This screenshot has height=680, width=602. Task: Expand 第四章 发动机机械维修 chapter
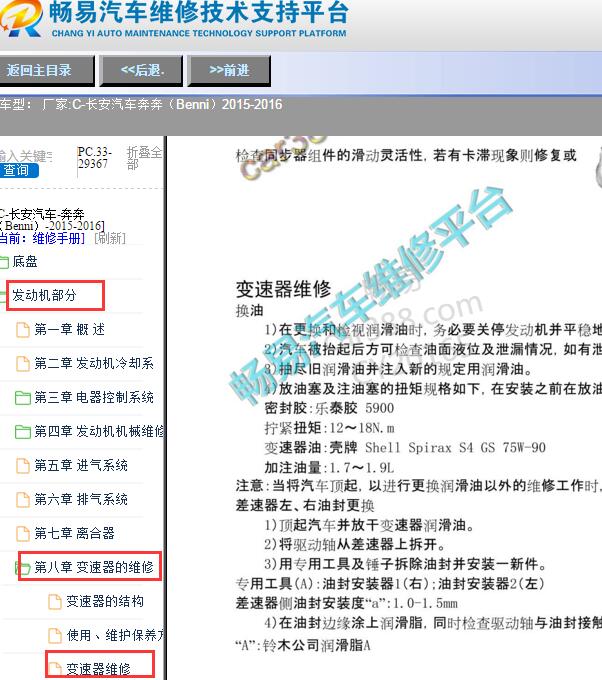99,431
